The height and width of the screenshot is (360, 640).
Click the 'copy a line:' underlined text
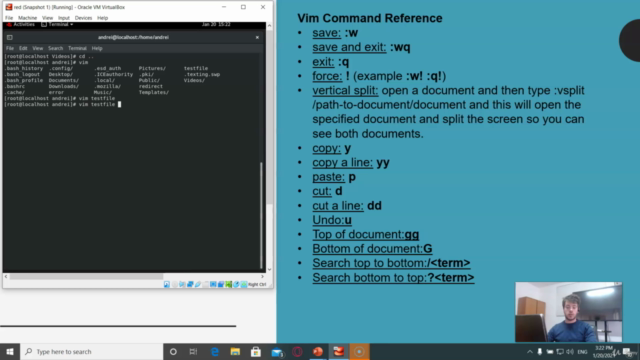coord(342,162)
